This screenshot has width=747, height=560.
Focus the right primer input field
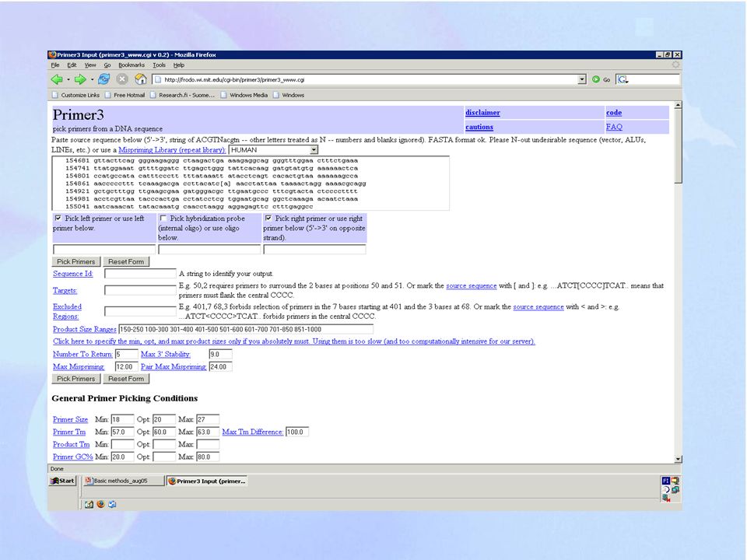tap(315, 249)
